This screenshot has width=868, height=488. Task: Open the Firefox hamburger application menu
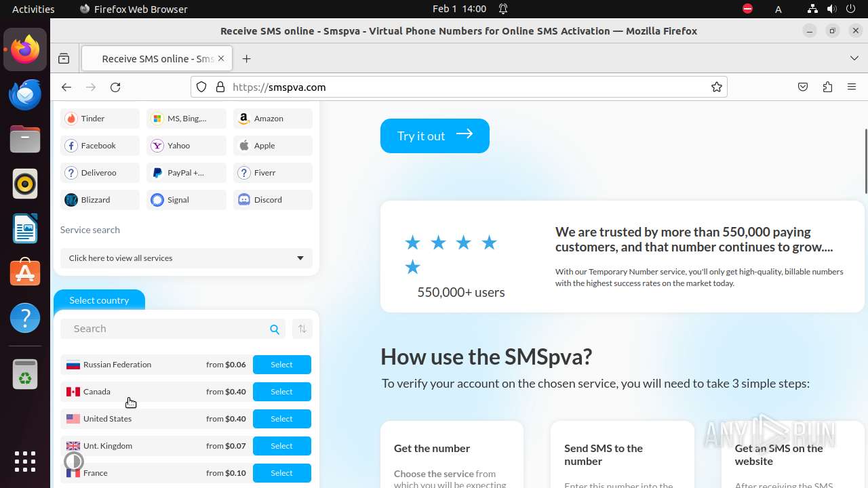pos(852,87)
